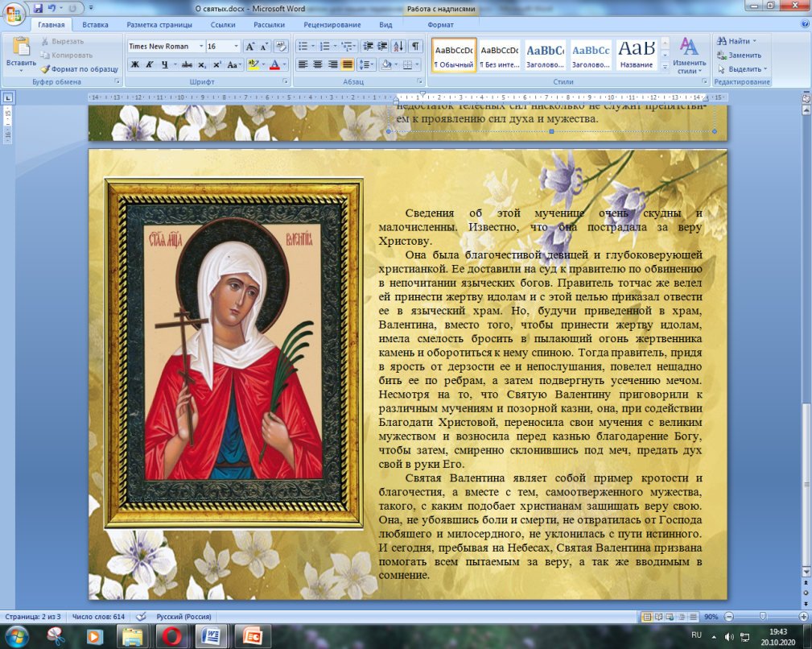812x649 pixels.
Task: Apply the Название style from gallery
Action: (637, 55)
